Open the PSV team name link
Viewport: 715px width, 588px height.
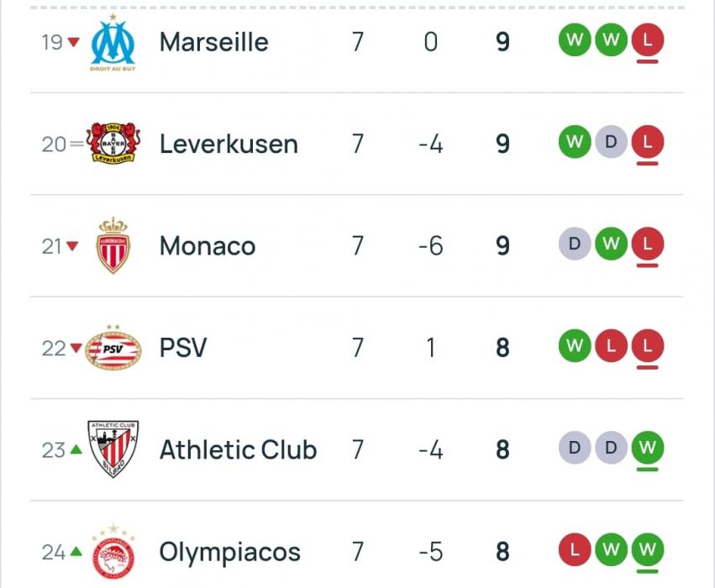pyautogui.click(x=183, y=348)
